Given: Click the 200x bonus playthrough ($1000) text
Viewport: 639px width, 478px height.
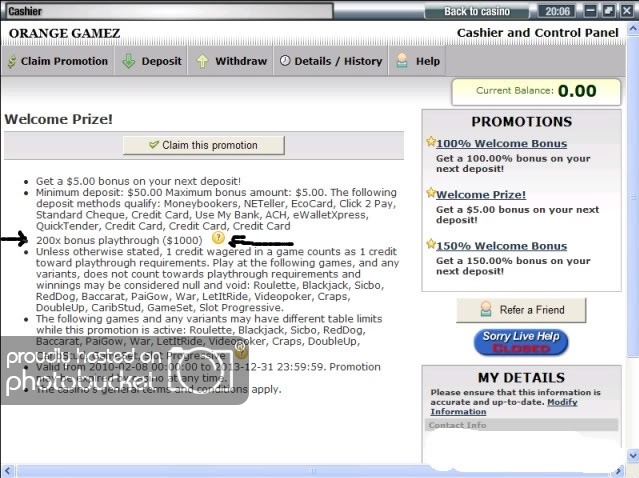Looking at the screenshot, I should 119,240.
